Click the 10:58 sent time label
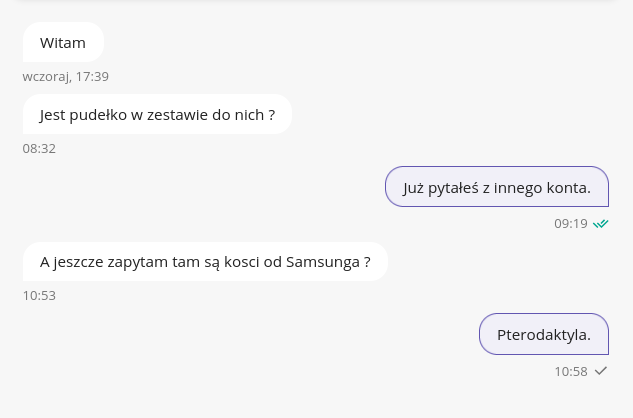The height and width of the screenshot is (418, 633). 570,371
